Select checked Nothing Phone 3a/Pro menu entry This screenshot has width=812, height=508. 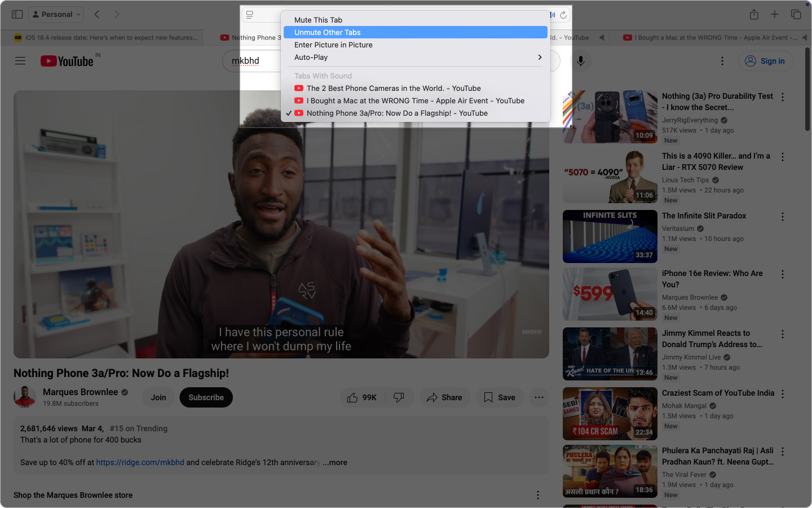416,113
